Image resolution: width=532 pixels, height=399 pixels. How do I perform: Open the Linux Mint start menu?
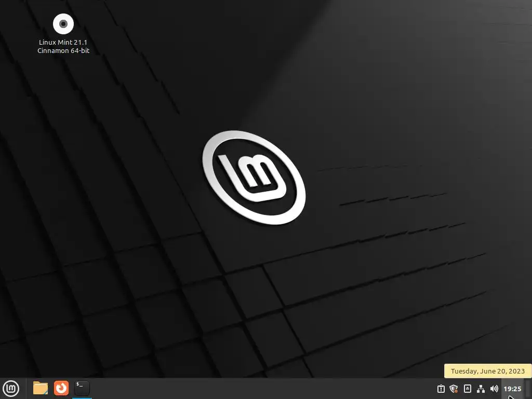coord(11,389)
